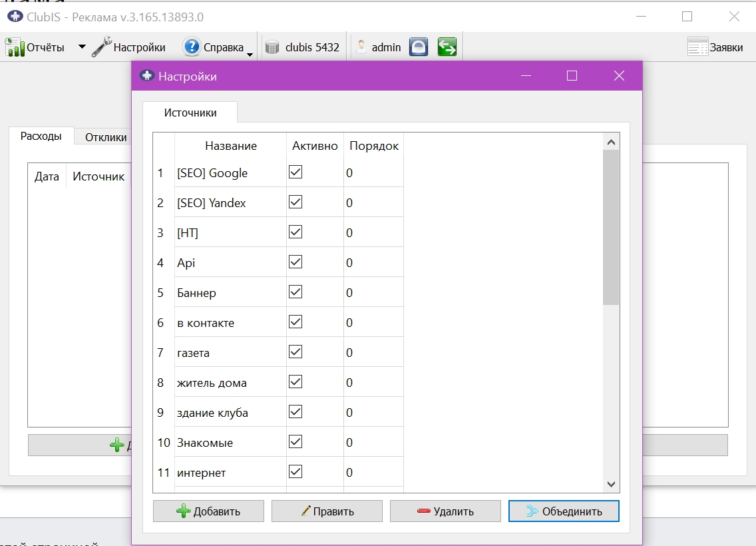Select the Знакомые source name
Viewport: 756px width, 546px height.
coord(205,442)
